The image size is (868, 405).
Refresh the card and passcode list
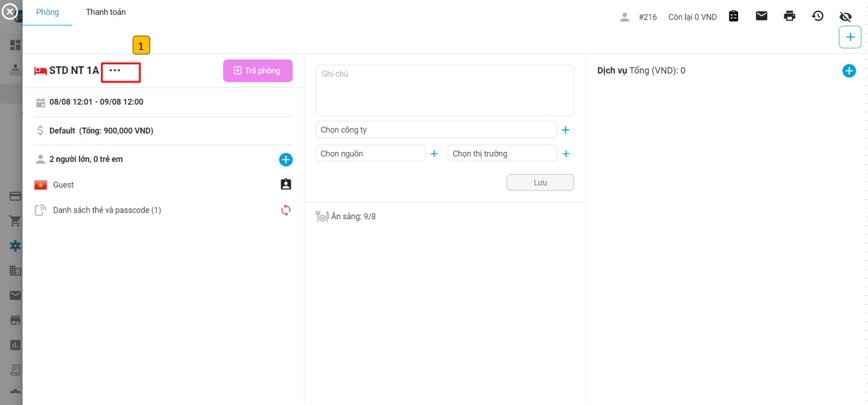click(x=286, y=210)
